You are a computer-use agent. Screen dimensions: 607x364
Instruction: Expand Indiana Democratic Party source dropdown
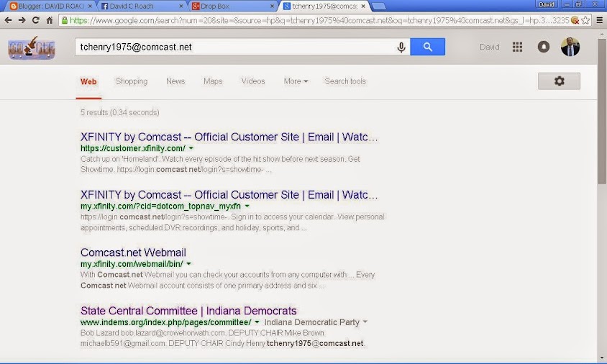365,322
